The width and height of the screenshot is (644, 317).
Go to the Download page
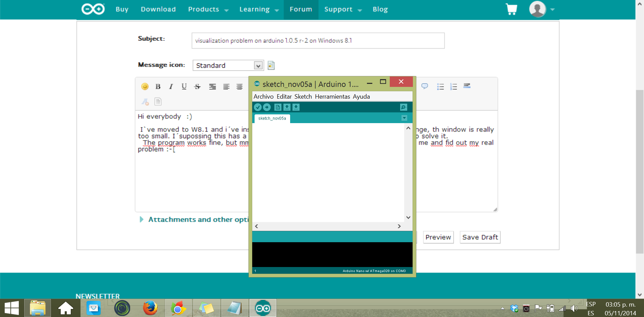click(158, 9)
